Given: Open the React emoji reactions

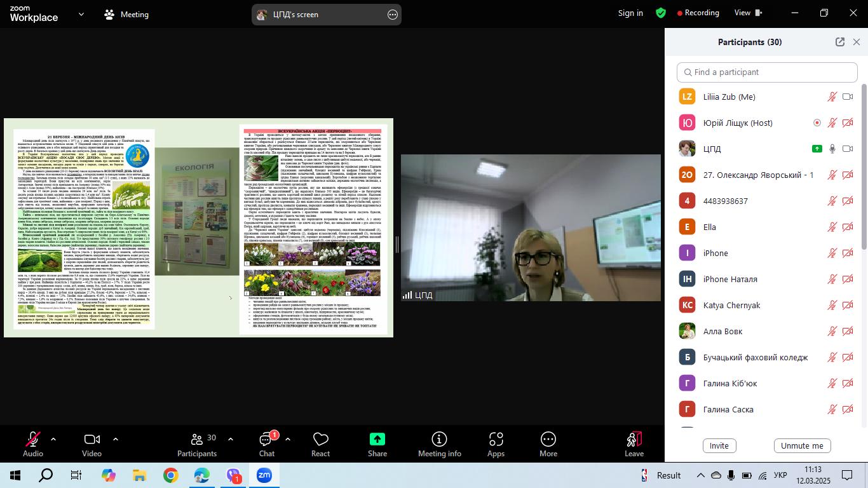Looking at the screenshot, I should 320,439.
